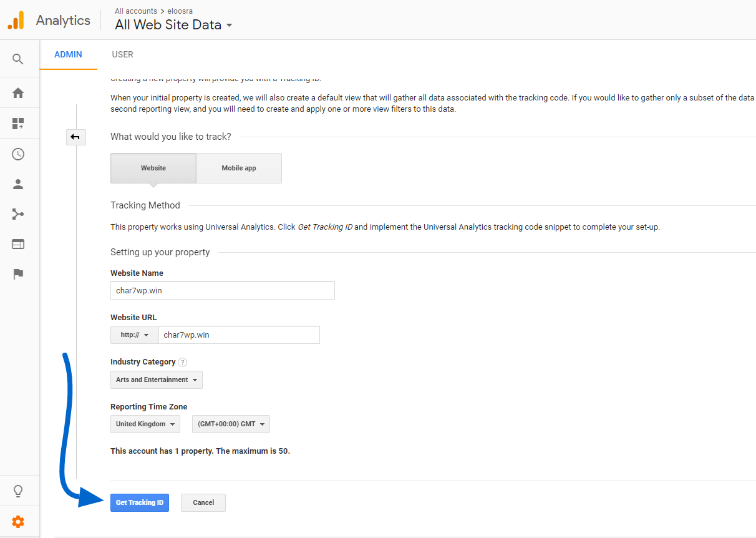Open the Customization section
Screen dimensions: 756x538
pos(19,123)
